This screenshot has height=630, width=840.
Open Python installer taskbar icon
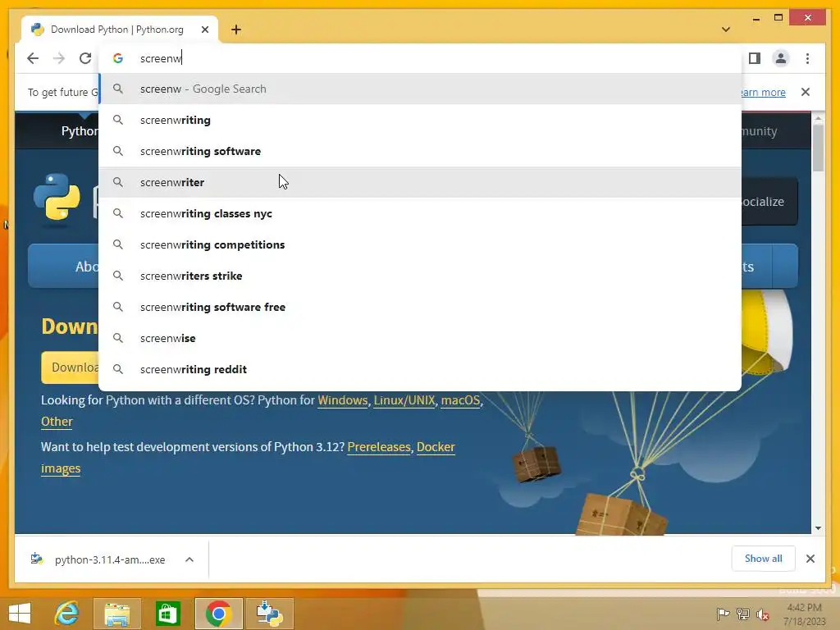click(x=269, y=614)
